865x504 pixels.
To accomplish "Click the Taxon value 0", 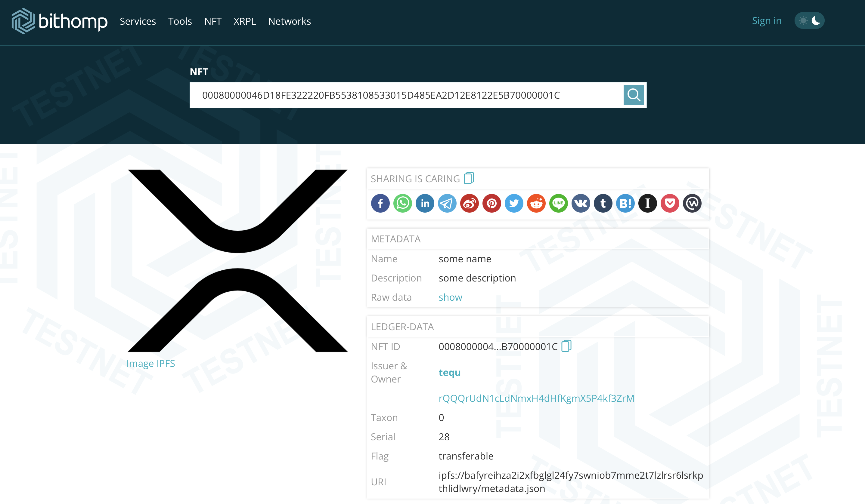I will 442,418.
